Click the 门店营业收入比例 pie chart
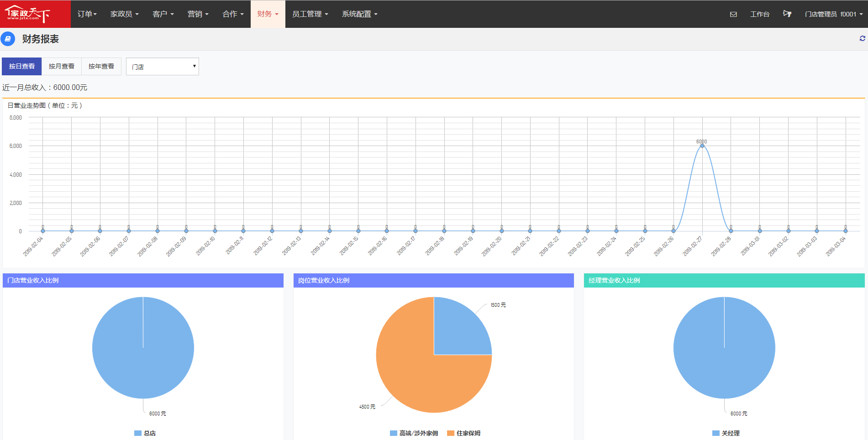The width and height of the screenshot is (868, 440). click(x=143, y=348)
